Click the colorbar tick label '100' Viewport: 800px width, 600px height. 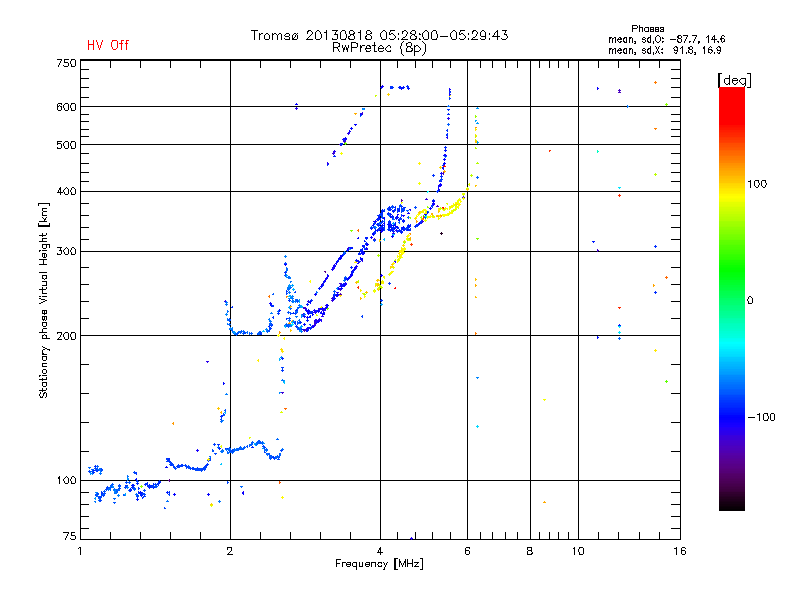pos(757,184)
